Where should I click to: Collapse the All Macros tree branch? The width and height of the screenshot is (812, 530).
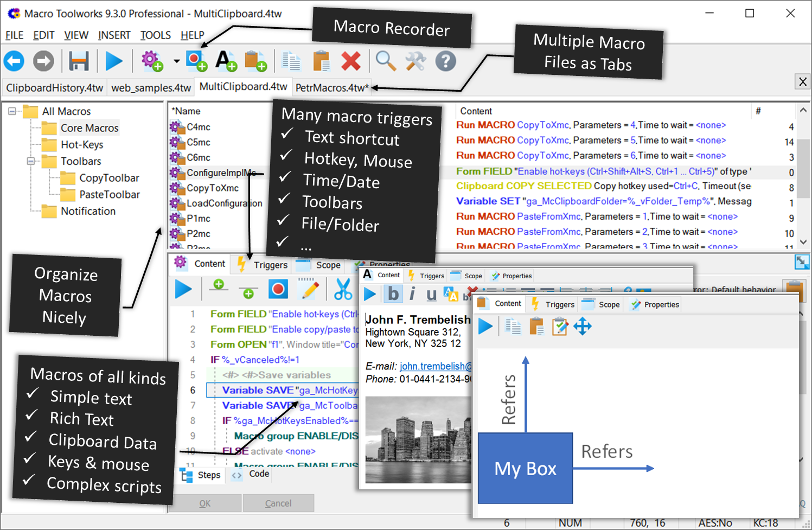pos(12,111)
